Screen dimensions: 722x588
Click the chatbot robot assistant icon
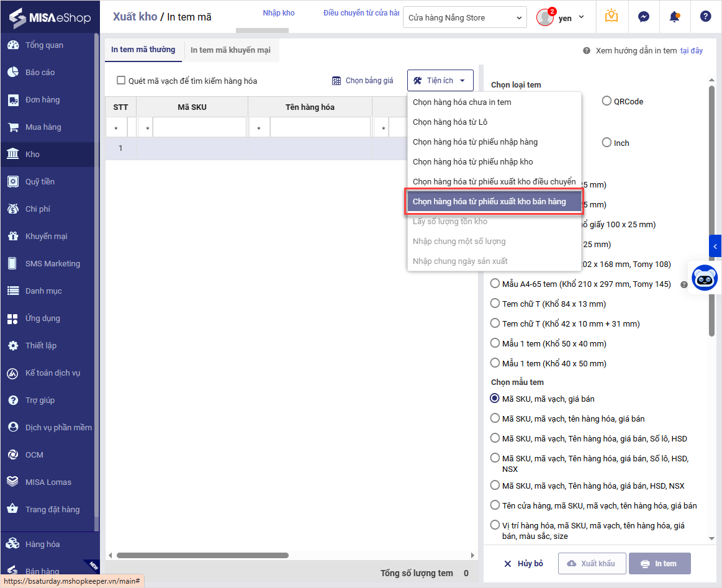tap(705, 278)
